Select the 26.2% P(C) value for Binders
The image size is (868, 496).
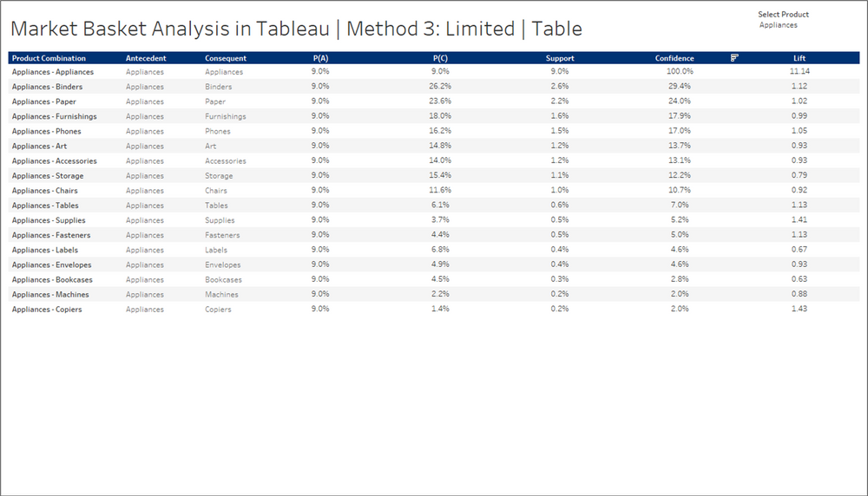440,86
